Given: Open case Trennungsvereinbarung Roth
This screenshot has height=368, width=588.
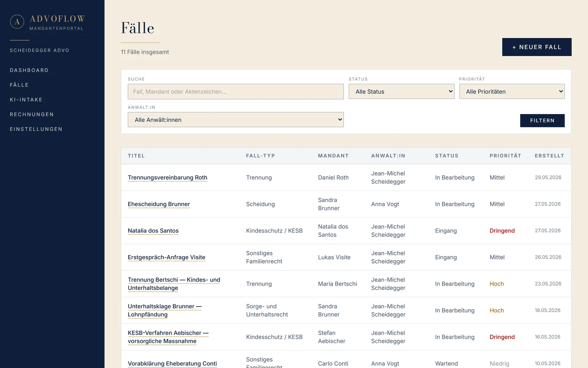Looking at the screenshot, I should pos(168,177).
